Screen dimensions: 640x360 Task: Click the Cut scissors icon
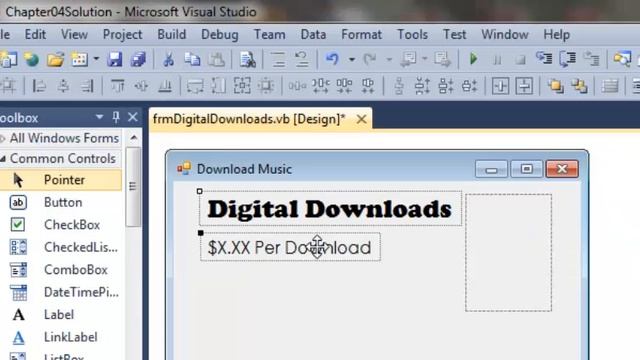pyautogui.click(x=168, y=60)
